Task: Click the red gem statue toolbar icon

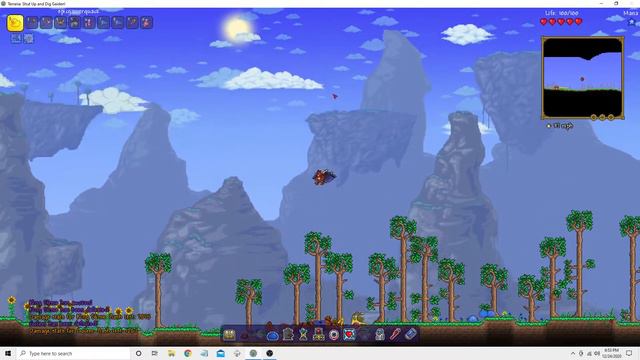Action: [x=318, y=335]
